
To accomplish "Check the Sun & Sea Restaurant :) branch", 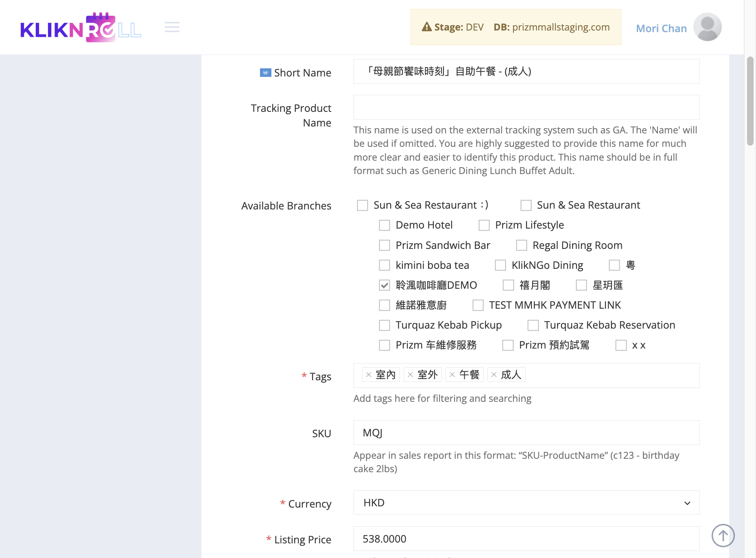I will click(363, 205).
